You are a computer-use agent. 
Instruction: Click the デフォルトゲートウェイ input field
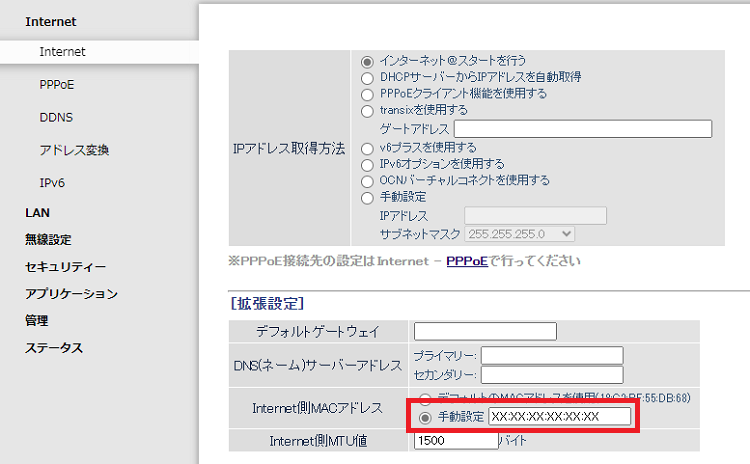coord(485,331)
